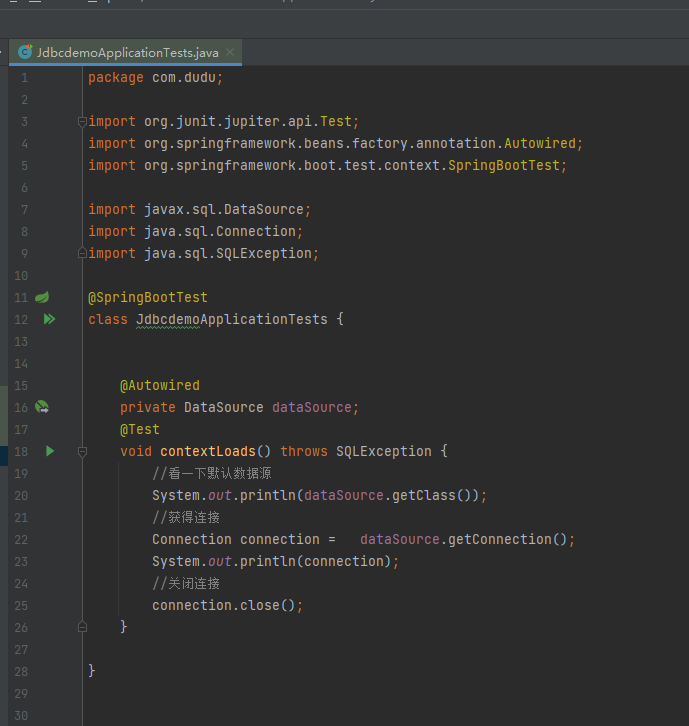
Task: Click the Java class file icon on tab
Action: [x=25, y=52]
